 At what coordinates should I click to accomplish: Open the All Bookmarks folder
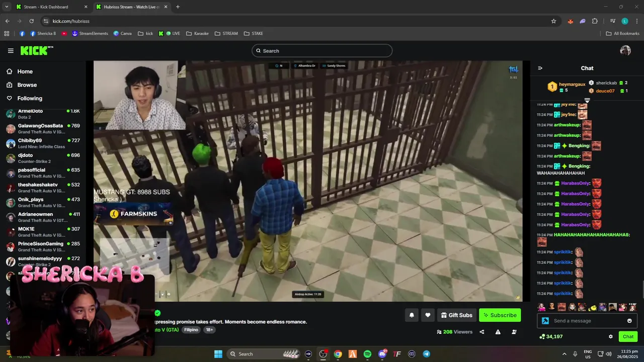pyautogui.click(x=623, y=34)
